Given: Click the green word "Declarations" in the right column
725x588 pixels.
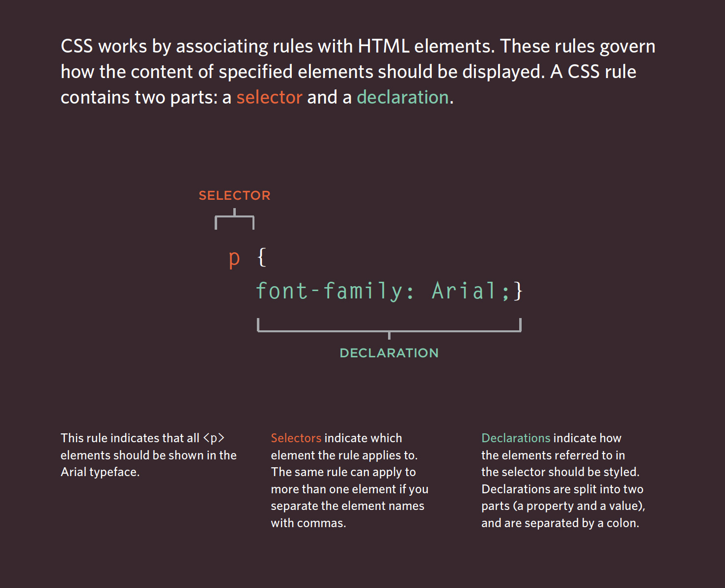Looking at the screenshot, I should pos(516,438).
